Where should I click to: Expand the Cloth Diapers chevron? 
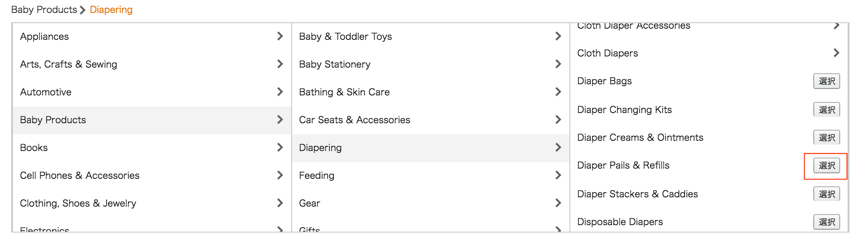pos(836,53)
